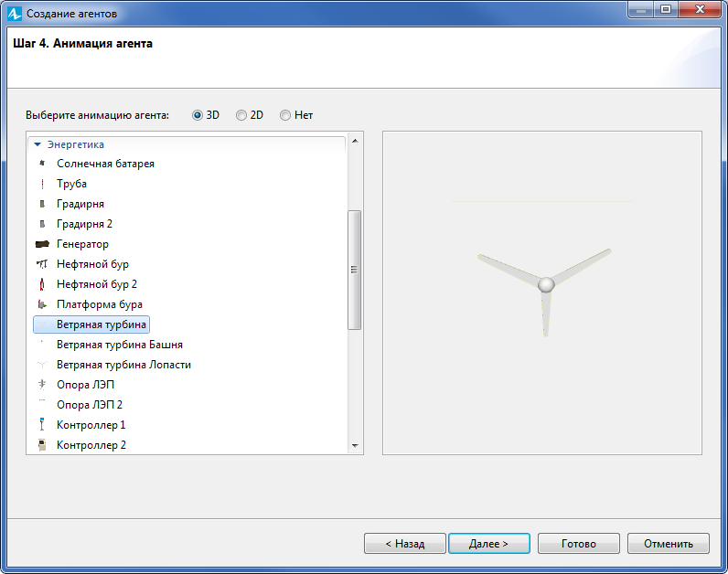The width and height of the screenshot is (728, 574).
Task: Click the pipe icon beside Труба
Action: [42, 184]
